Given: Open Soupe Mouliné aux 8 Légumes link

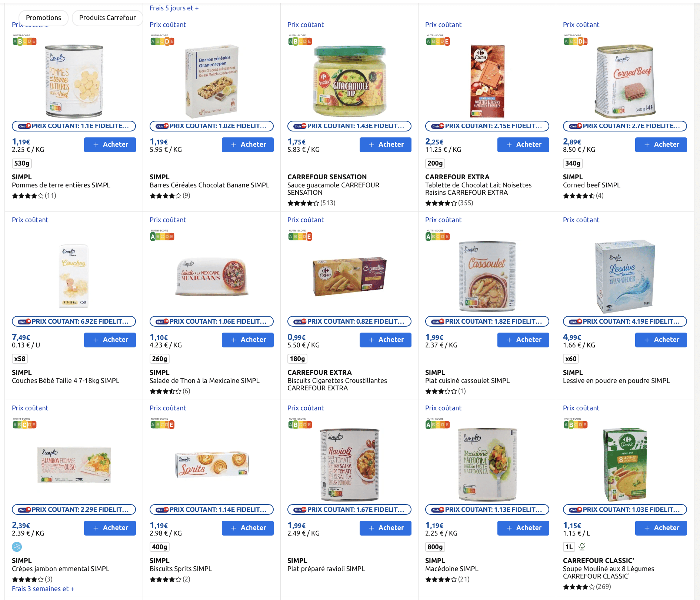Looking at the screenshot, I should [608, 572].
